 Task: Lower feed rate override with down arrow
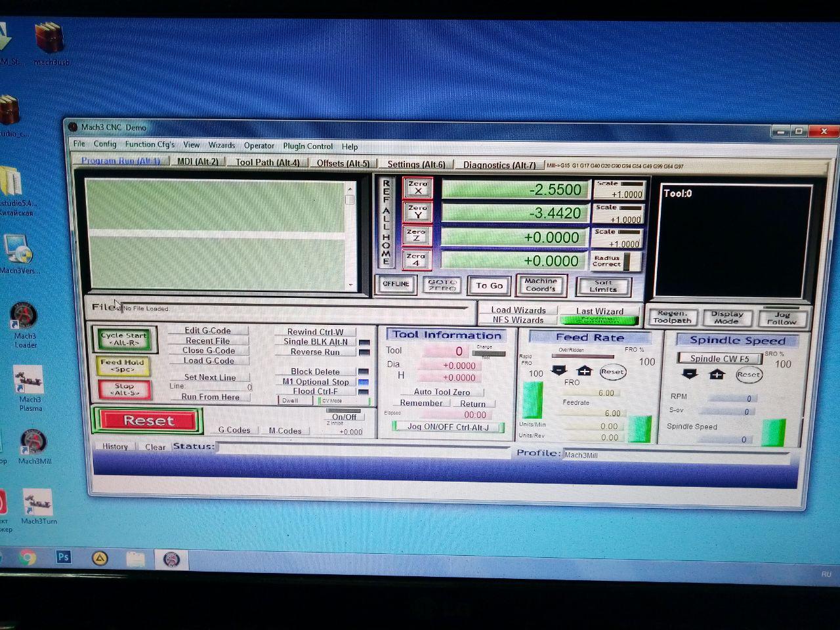point(559,371)
